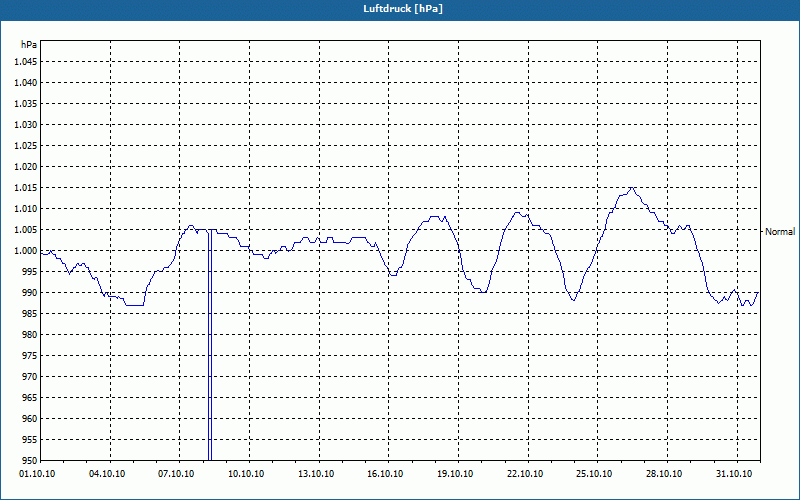Image resolution: width=800 pixels, height=500 pixels.
Task: Select the 985 y-axis value
Action: coord(30,314)
